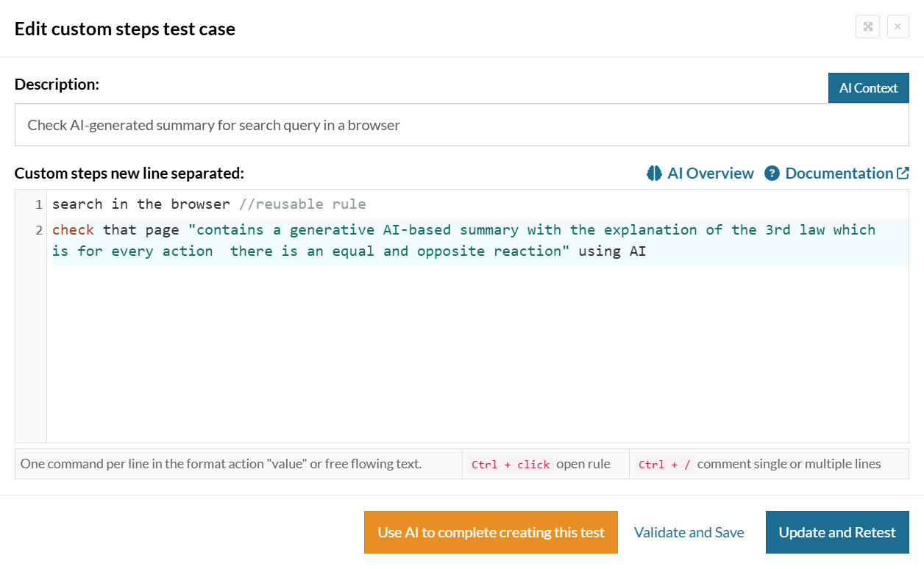Click 'using AI' at end of line 2
924x569 pixels.
[612, 251]
